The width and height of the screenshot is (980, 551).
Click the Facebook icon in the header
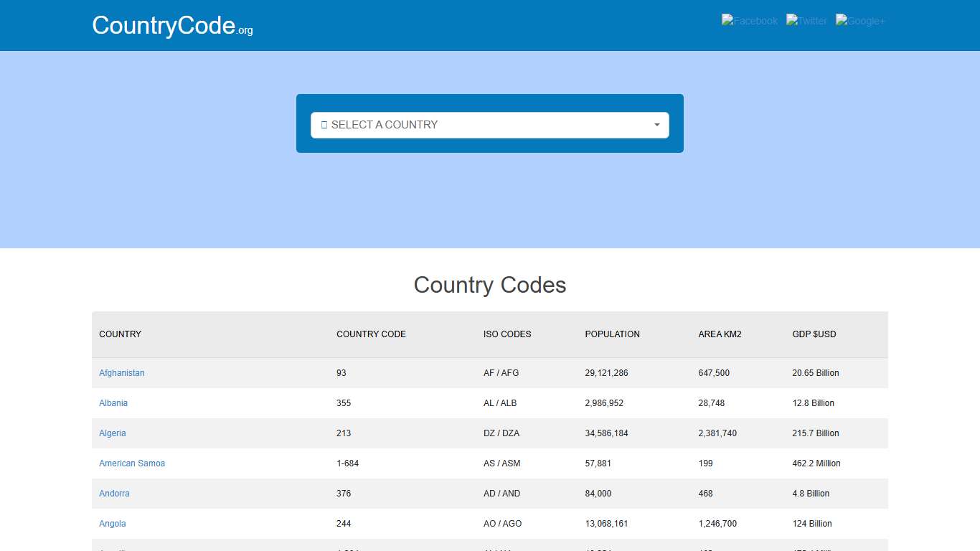click(749, 21)
